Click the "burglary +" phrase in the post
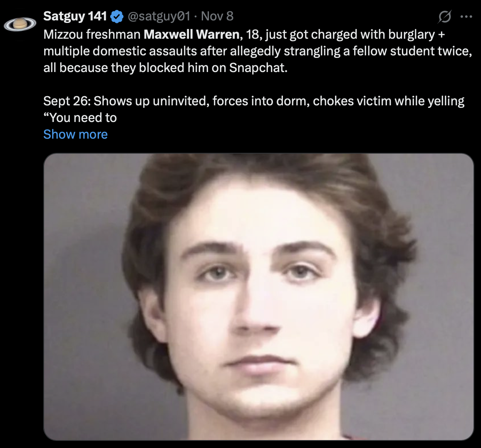481x448 pixels. (x=417, y=35)
